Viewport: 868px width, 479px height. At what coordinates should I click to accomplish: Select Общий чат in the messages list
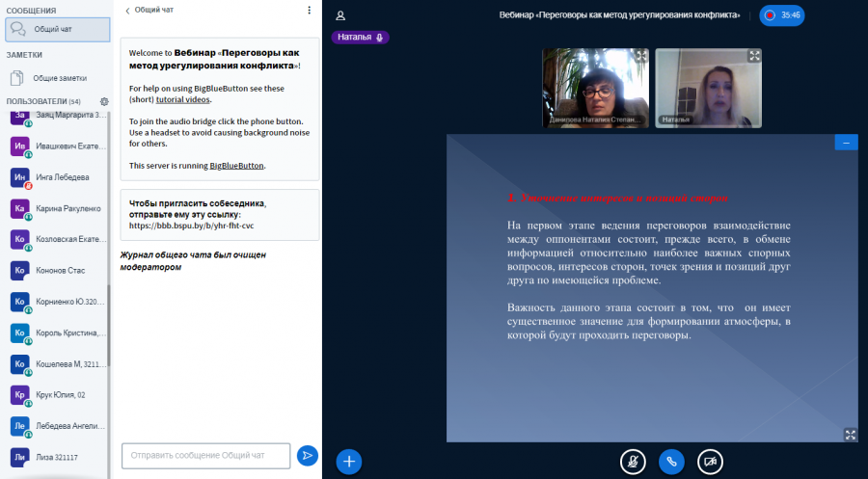click(x=58, y=29)
